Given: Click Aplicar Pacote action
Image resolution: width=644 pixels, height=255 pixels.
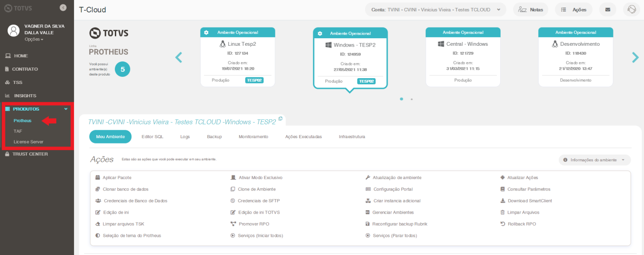Looking at the screenshot, I should click(114, 178).
